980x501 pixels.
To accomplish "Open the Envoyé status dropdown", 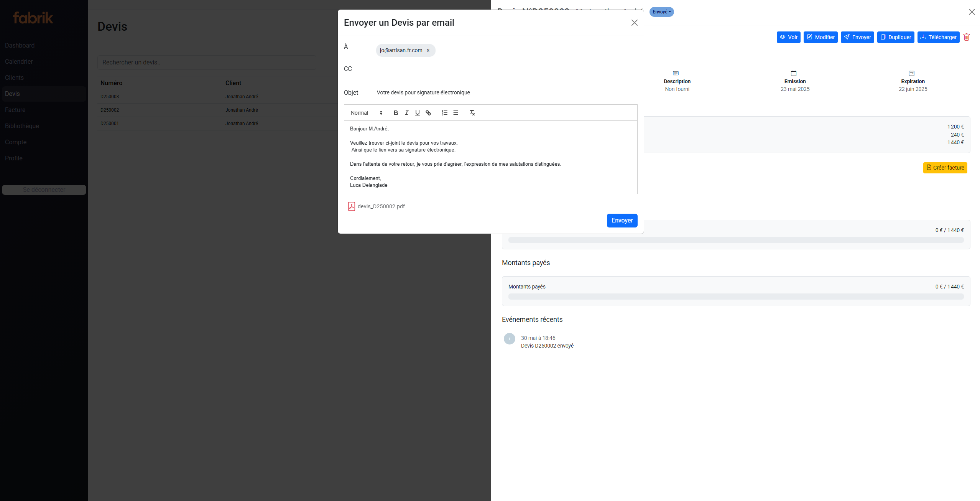I will [x=662, y=12].
